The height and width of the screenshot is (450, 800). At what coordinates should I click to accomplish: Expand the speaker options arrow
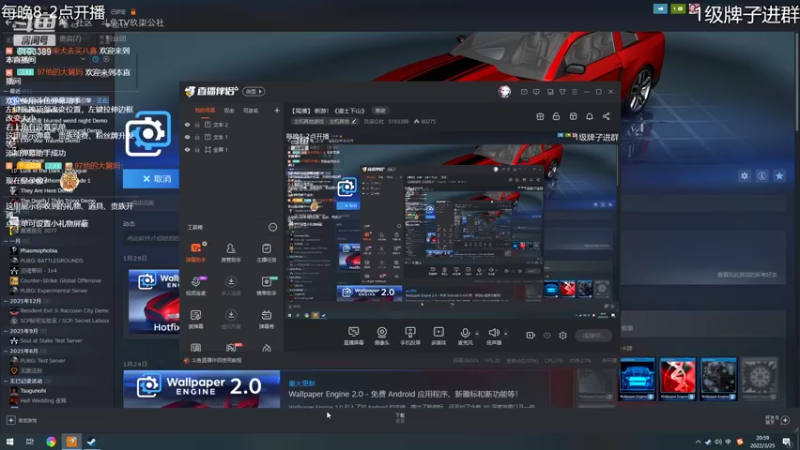point(506,334)
